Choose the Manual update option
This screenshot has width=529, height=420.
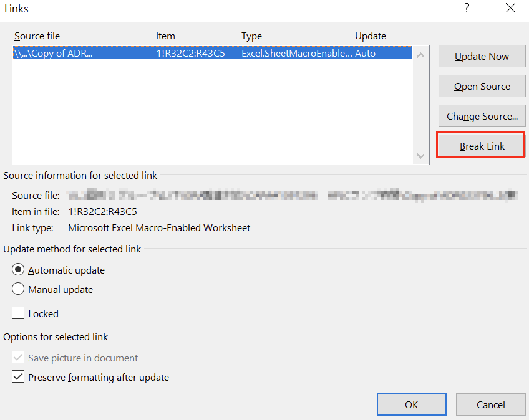(x=19, y=289)
